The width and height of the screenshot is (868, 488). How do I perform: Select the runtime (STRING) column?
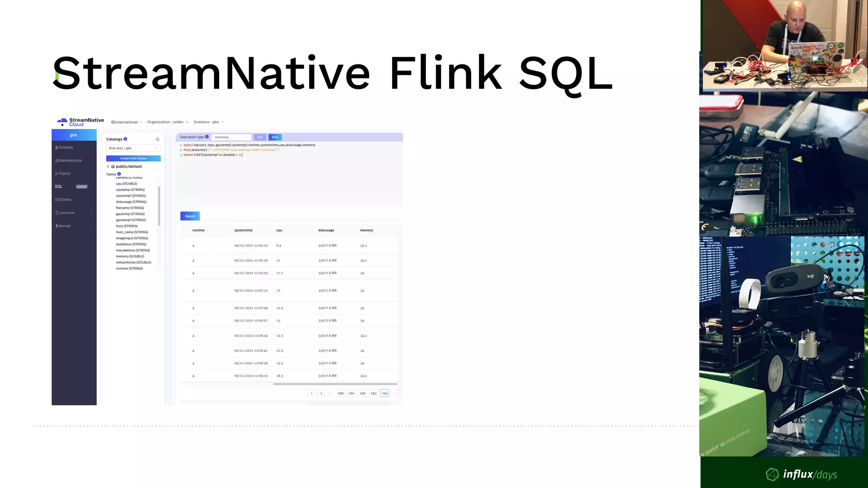[x=129, y=269]
